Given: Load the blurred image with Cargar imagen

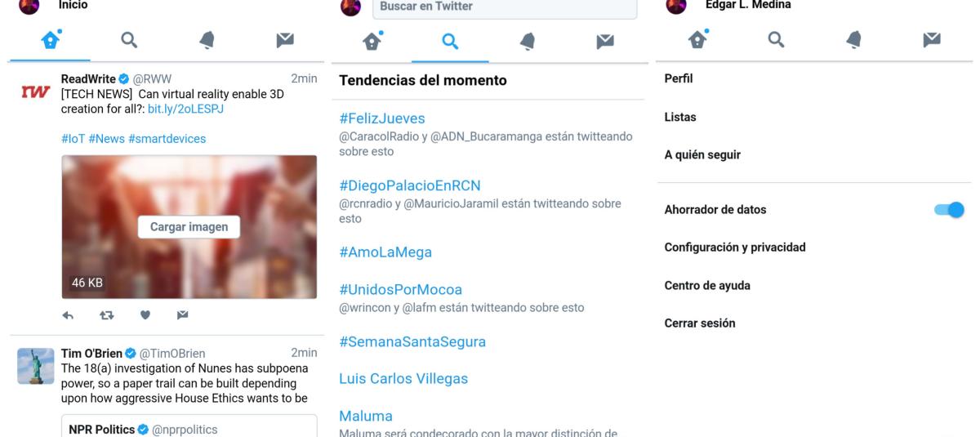Looking at the screenshot, I should point(189,227).
